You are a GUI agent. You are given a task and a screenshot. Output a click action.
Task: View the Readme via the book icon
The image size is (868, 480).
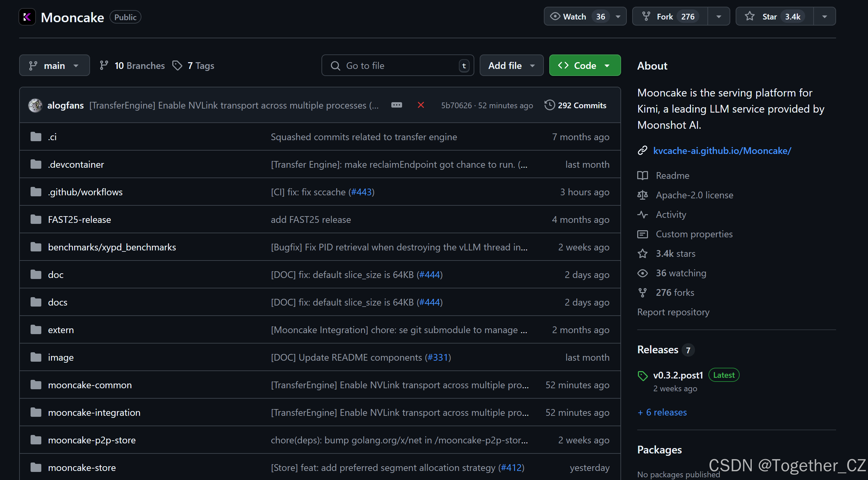pyautogui.click(x=643, y=175)
